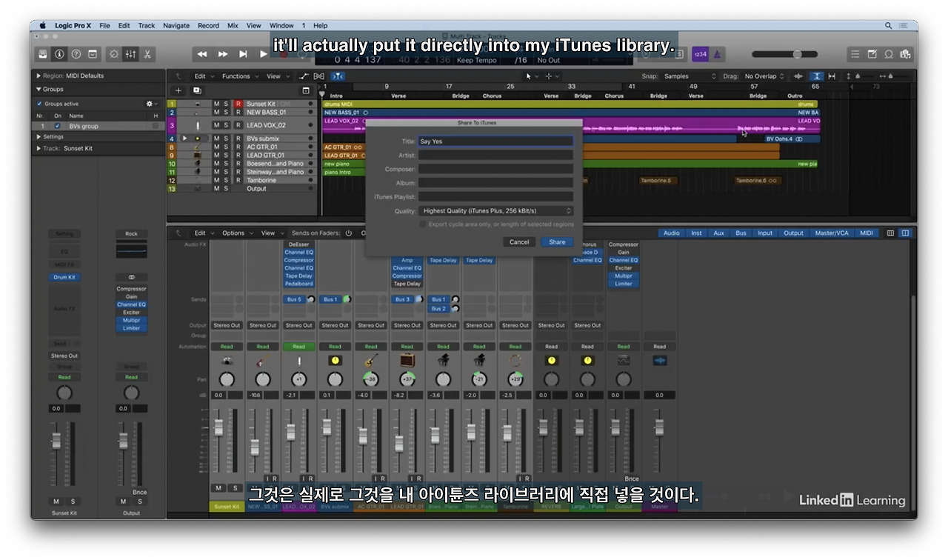This screenshot has width=948, height=560.
Task: Uncheck the Groups active checkbox
Action: [39, 104]
